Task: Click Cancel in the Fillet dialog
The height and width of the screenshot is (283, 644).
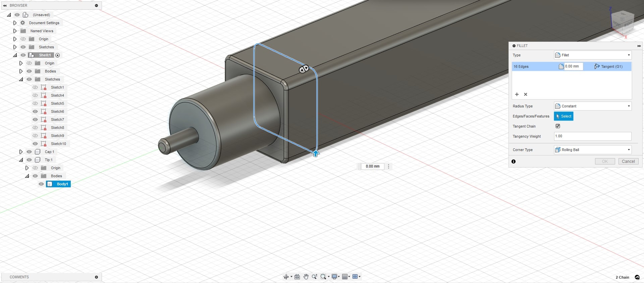Action: (628, 161)
